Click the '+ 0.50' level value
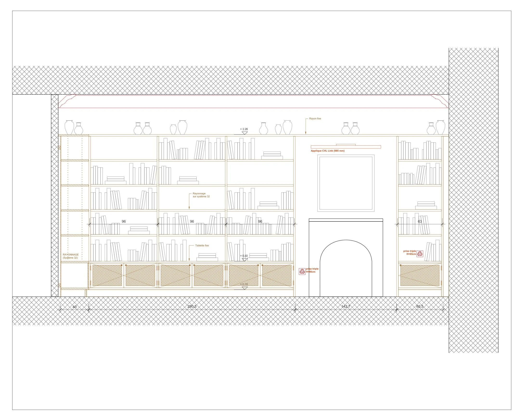The width and height of the screenshot is (521, 420). 244,256
